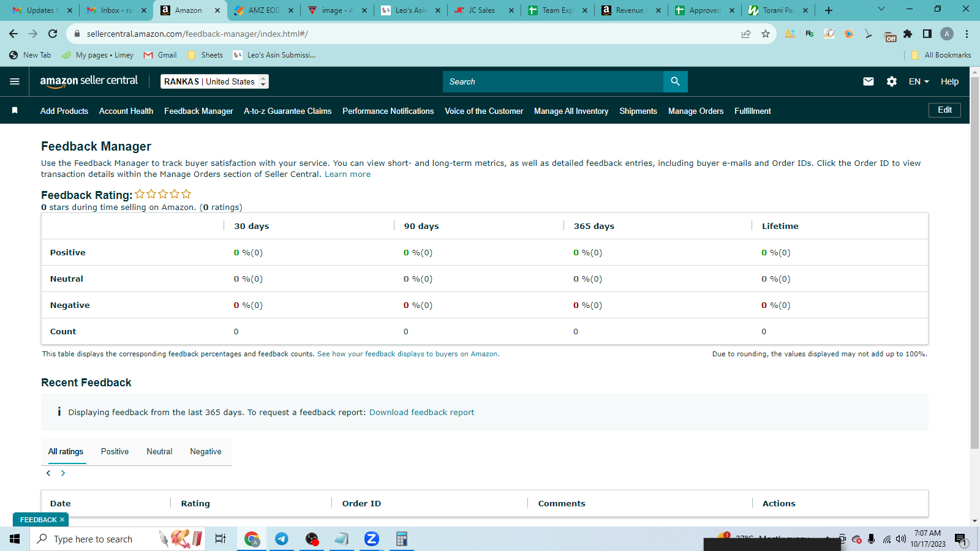Open A-to-z Guarantee Claims menu item
Image resolution: width=980 pixels, height=551 pixels.
click(x=288, y=111)
